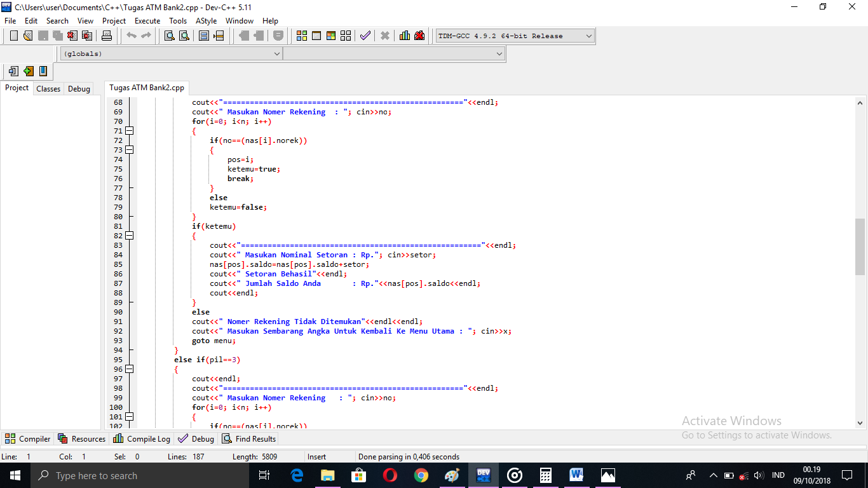Image resolution: width=868 pixels, height=488 pixels.
Task: Switch to the Classes tab
Action: (x=48, y=88)
